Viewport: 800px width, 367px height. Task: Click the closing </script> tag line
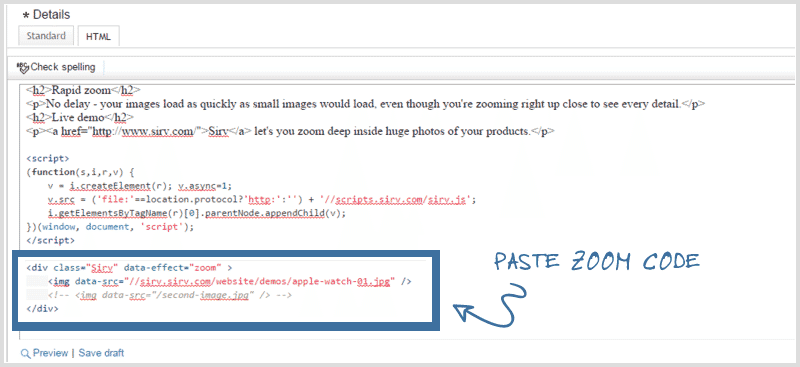(50, 240)
